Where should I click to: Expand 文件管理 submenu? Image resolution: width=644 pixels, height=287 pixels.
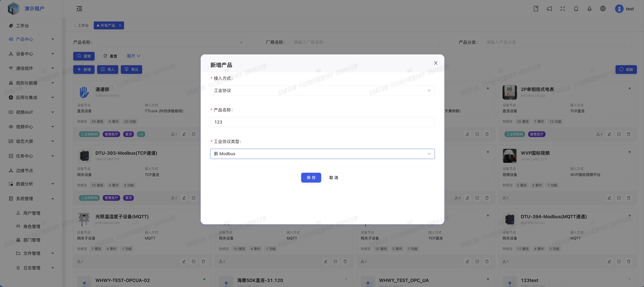35,253
